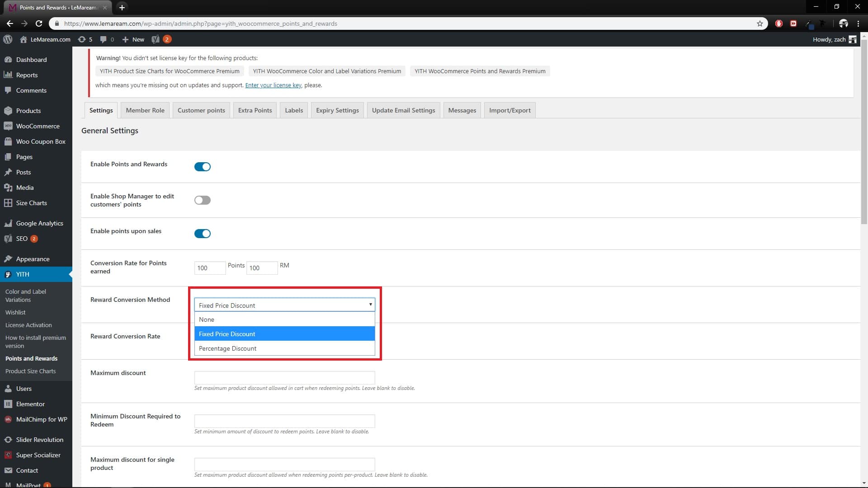
Task: Click the SEO icon in sidebar
Action: [8, 239]
